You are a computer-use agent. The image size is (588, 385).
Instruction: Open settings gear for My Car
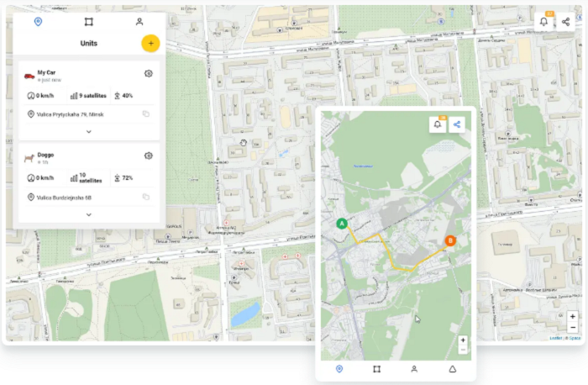(149, 74)
